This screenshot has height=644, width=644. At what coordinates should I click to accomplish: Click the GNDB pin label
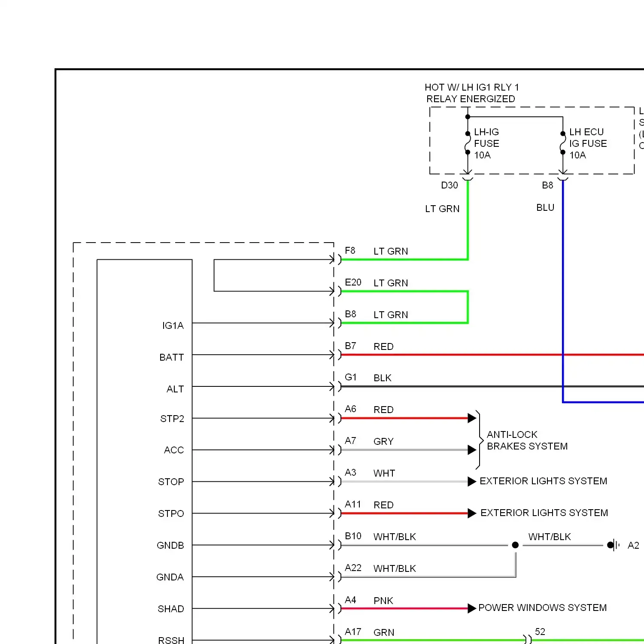tap(170, 546)
